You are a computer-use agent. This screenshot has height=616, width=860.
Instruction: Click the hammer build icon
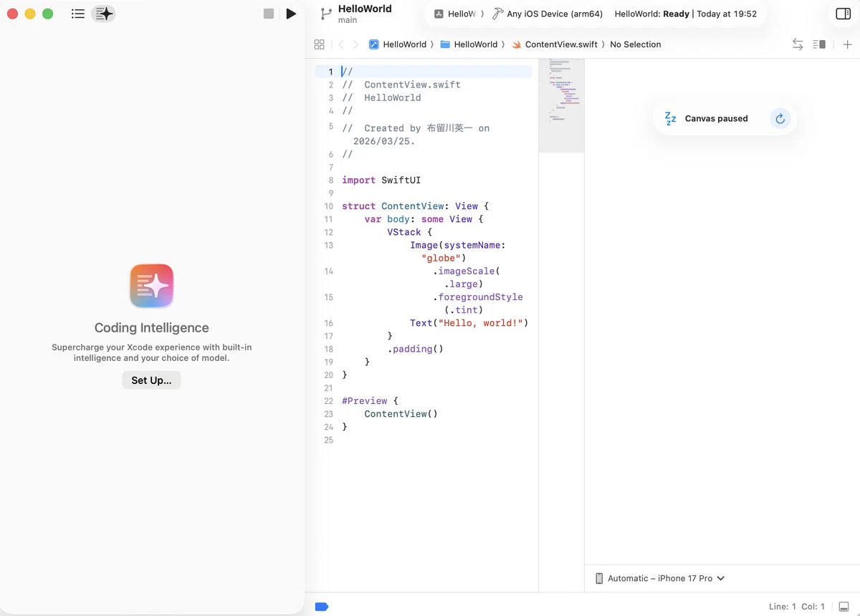coord(497,14)
